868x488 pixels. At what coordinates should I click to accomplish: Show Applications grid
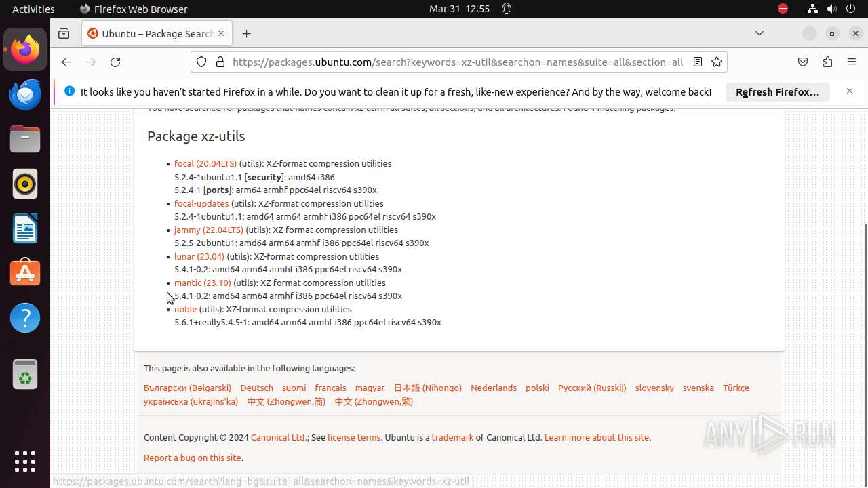[25, 462]
